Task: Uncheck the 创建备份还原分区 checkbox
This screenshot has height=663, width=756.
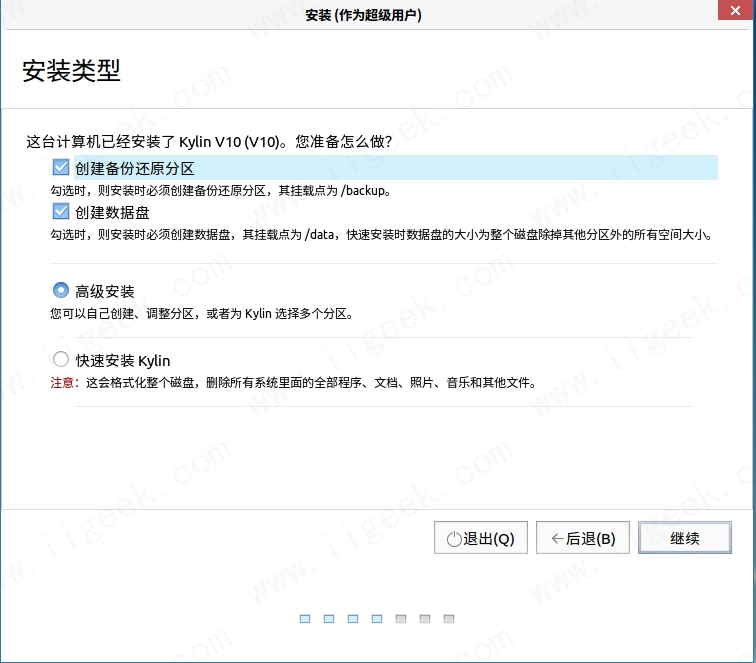Action: pos(61,168)
